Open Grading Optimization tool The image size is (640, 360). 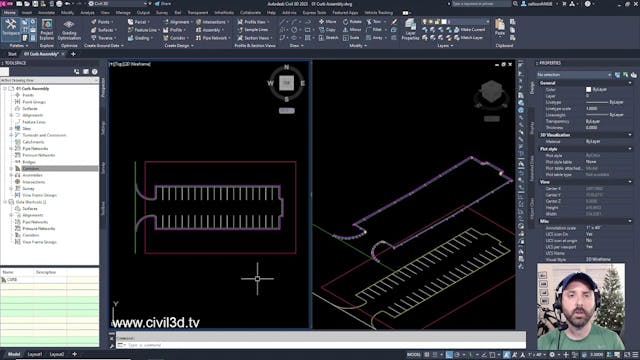[x=69, y=29]
